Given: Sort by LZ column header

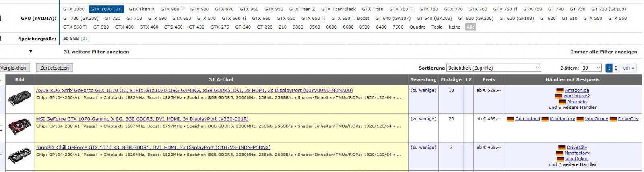Looking at the screenshot, I should [469, 80].
